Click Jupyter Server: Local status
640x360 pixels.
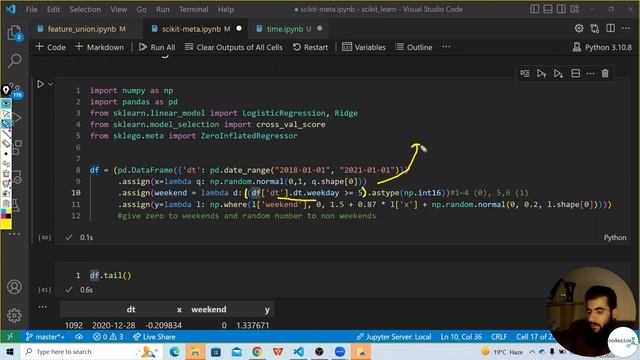393,337
